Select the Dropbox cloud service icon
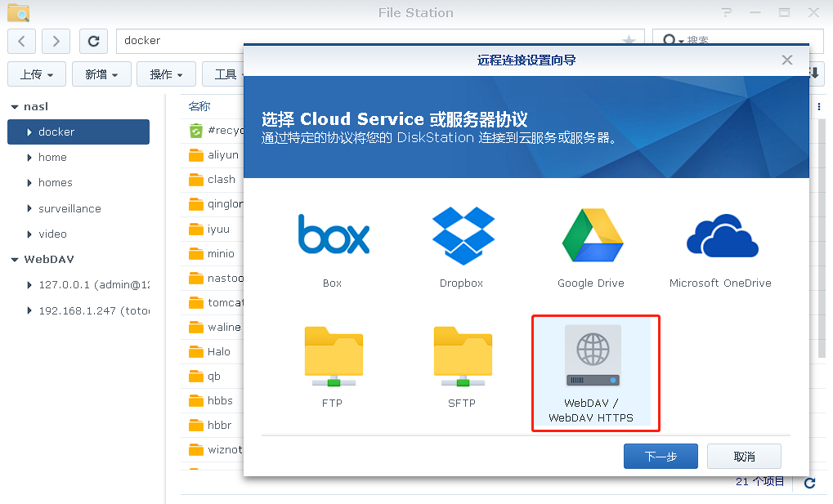Screen dimensions: 833x504 pyautogui.click(x=464, y=236)
